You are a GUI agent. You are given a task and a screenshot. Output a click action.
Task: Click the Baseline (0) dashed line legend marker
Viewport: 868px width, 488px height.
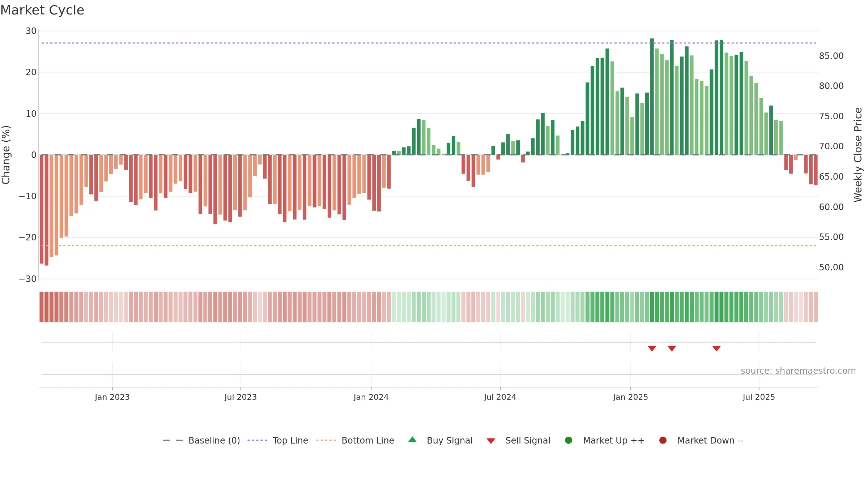pyautogui.click(x=173, y=440)
